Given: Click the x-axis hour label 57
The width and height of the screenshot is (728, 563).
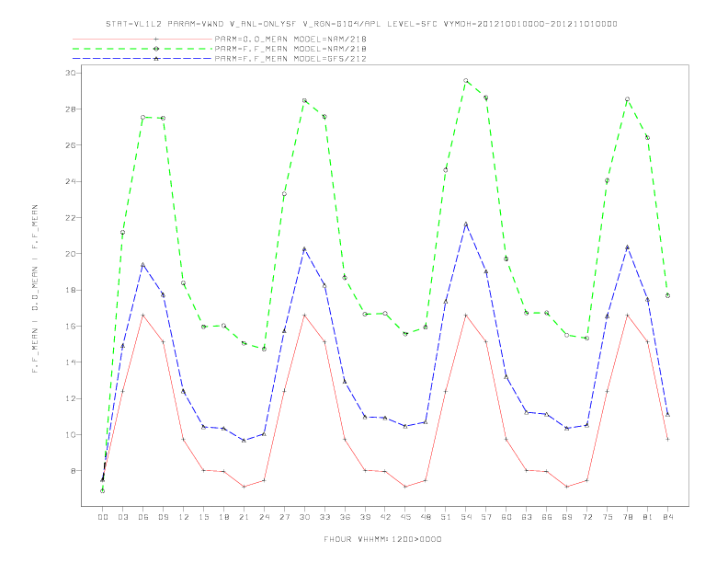Looking at the screenshot, I should point(486,517).
